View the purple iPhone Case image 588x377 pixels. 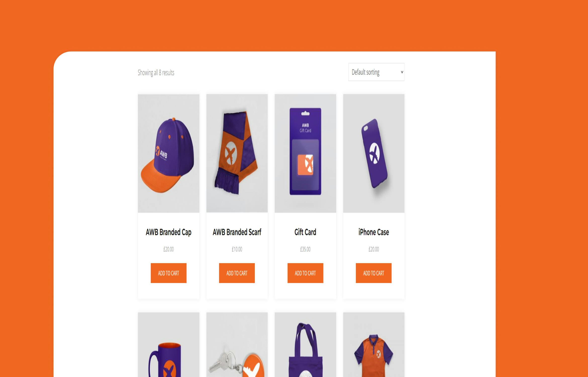tap(374, 153)
